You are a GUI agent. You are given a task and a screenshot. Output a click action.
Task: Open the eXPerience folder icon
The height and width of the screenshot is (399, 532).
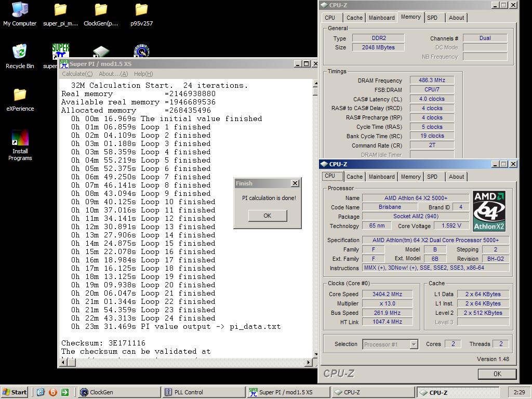pos(20,99)
